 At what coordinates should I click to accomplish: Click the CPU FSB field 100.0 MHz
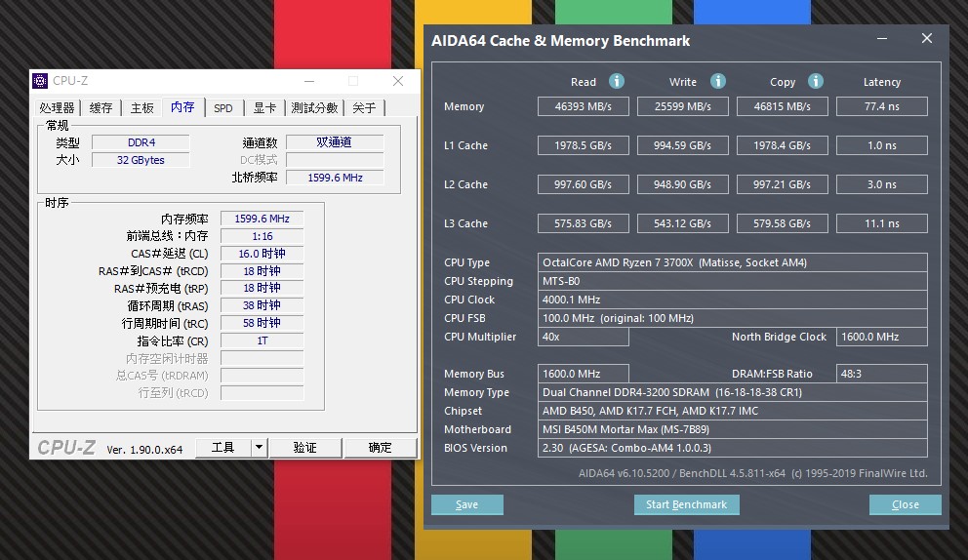(732, 318)
